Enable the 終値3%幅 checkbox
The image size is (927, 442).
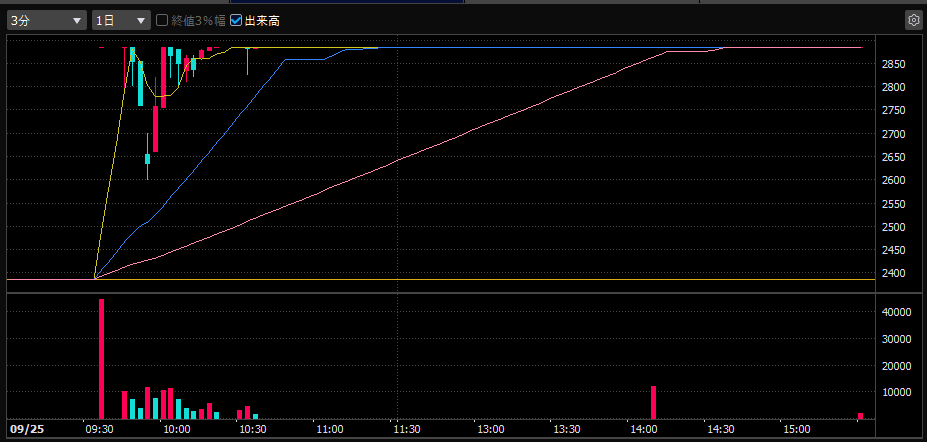pos(163,20)
